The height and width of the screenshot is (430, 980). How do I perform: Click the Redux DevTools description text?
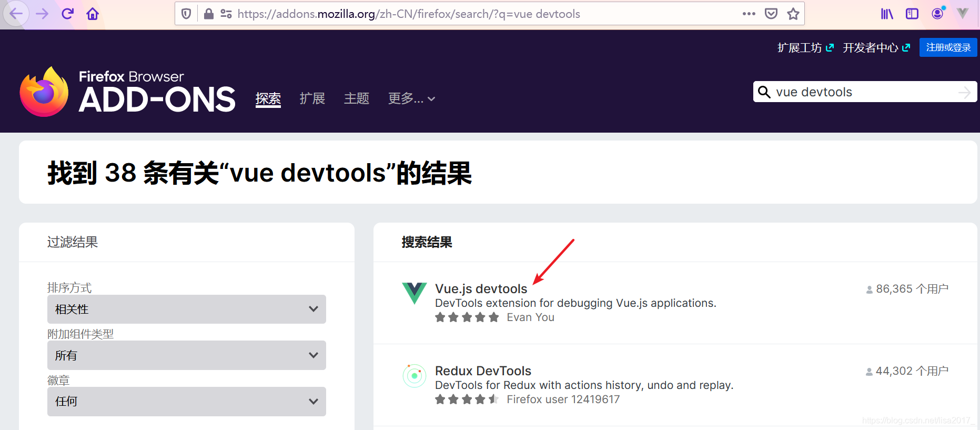(x=584, y=385)
